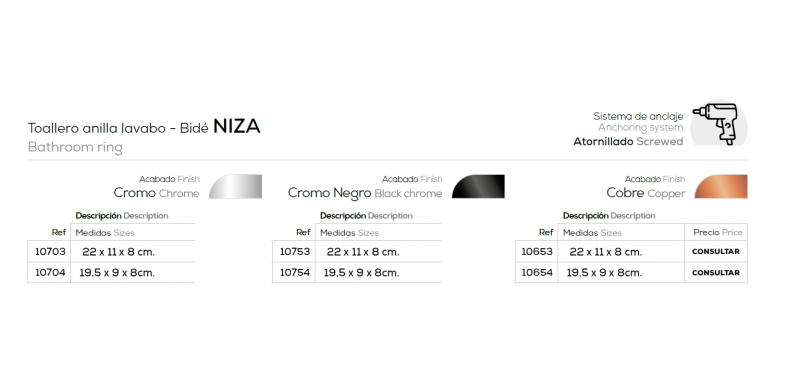This screenshot has height=383, width=800.
Task: Select the Copper finish swatch
Action: [x=721, y=187]
